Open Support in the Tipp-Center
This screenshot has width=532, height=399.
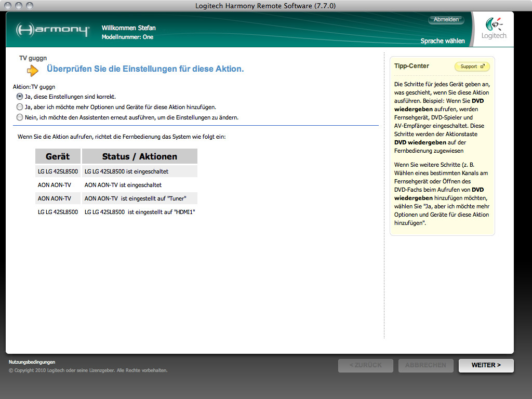[472, 66]
